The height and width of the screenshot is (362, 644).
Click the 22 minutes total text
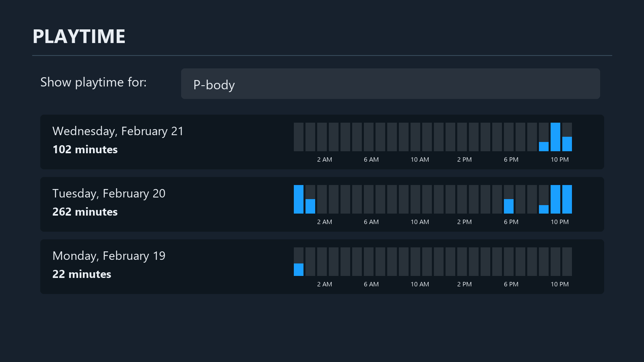pos(82,274)
